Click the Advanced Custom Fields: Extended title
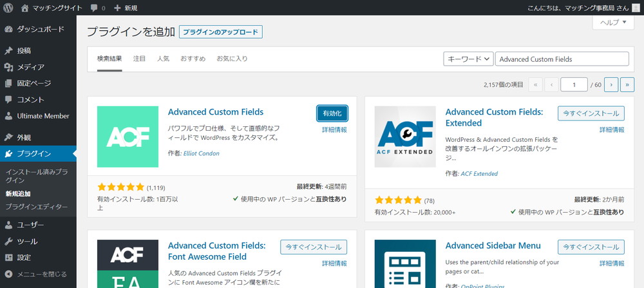Viewport: 644px width, 288px height. click(495, 117)
